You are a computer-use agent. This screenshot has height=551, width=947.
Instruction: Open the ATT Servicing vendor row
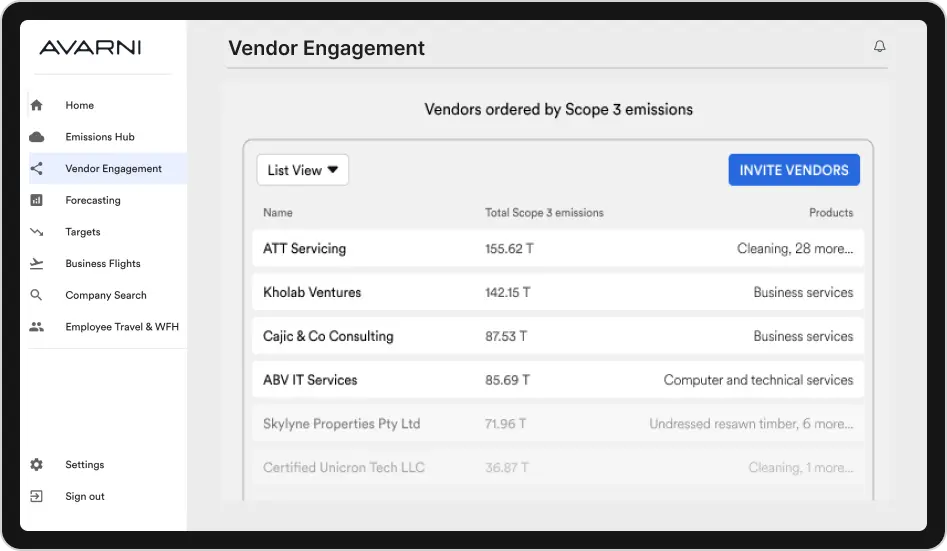pyautogui.click(x=558, y=248)
